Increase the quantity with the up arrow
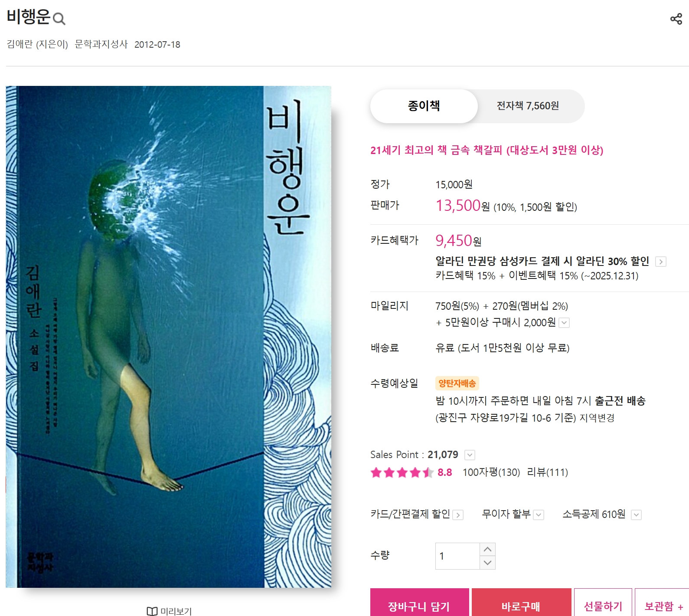 (487, 549)
